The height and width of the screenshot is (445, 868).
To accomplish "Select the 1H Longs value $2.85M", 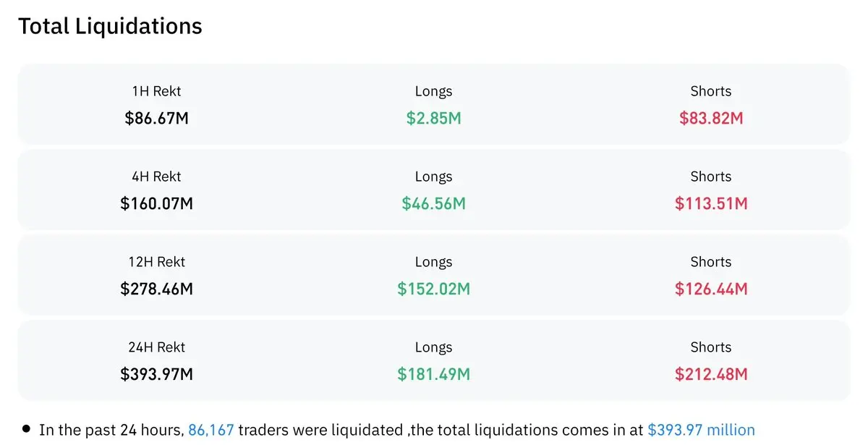I will click(x=433, y=118).
